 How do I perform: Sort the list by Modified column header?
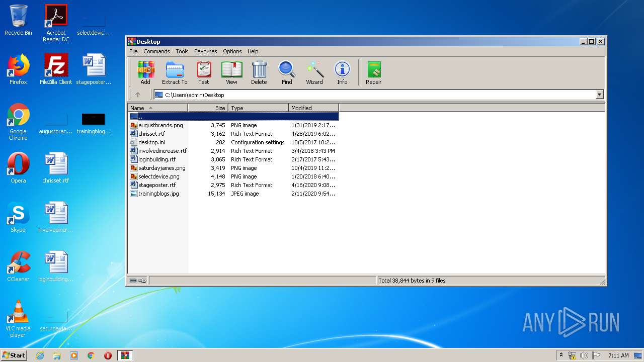313,108
